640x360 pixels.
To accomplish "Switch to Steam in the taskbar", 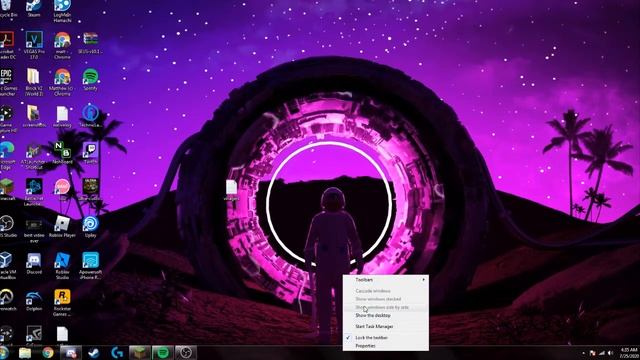I will point(94,353).
